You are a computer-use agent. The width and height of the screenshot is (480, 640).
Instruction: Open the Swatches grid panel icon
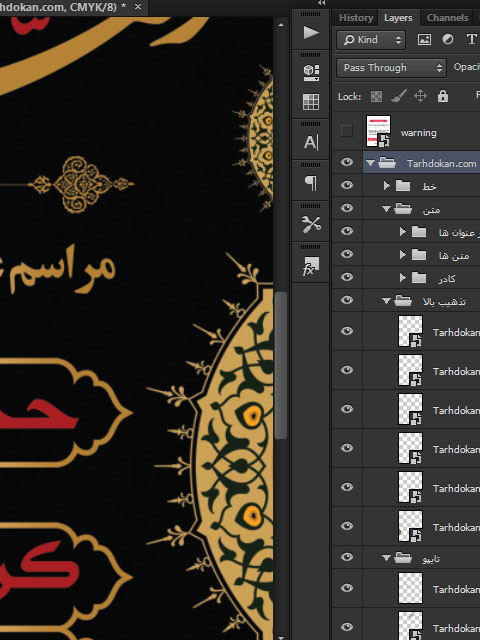311,102
